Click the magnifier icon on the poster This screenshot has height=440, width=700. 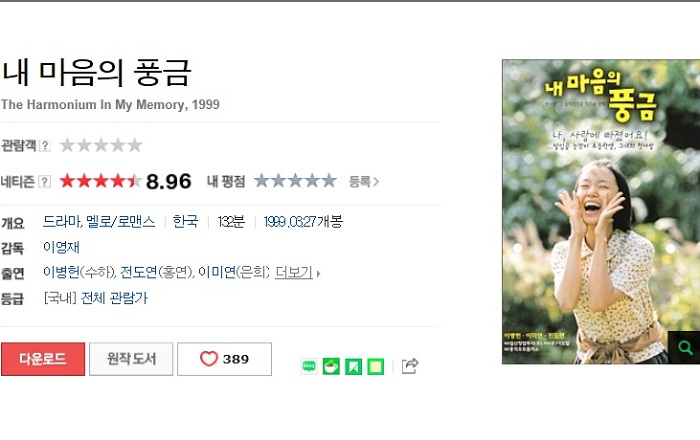684,347
